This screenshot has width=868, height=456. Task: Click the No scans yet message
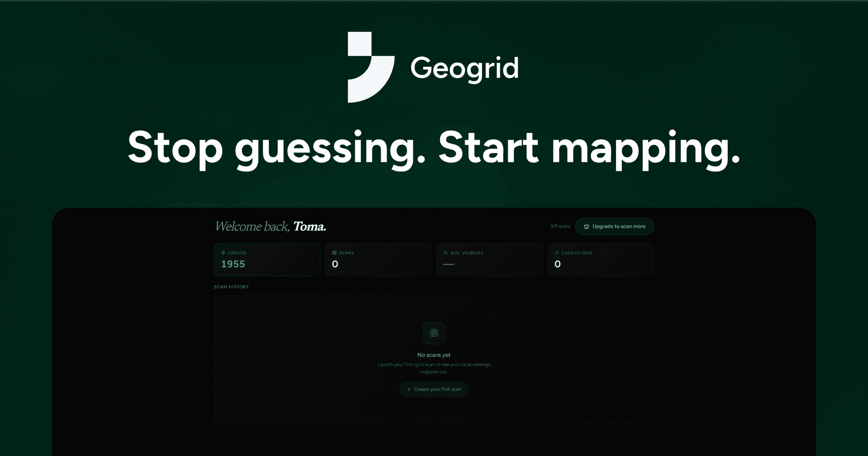(434, 355)
